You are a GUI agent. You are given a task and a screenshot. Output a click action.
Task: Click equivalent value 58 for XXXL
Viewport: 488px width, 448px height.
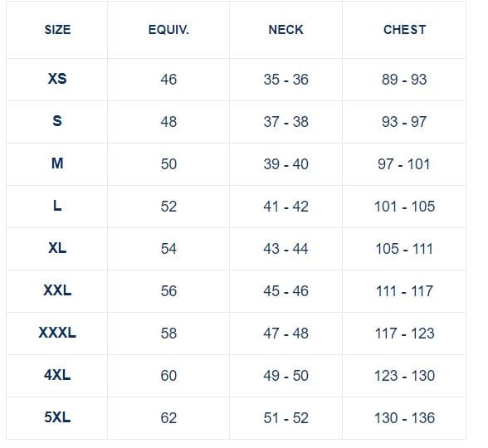[168, 334]
